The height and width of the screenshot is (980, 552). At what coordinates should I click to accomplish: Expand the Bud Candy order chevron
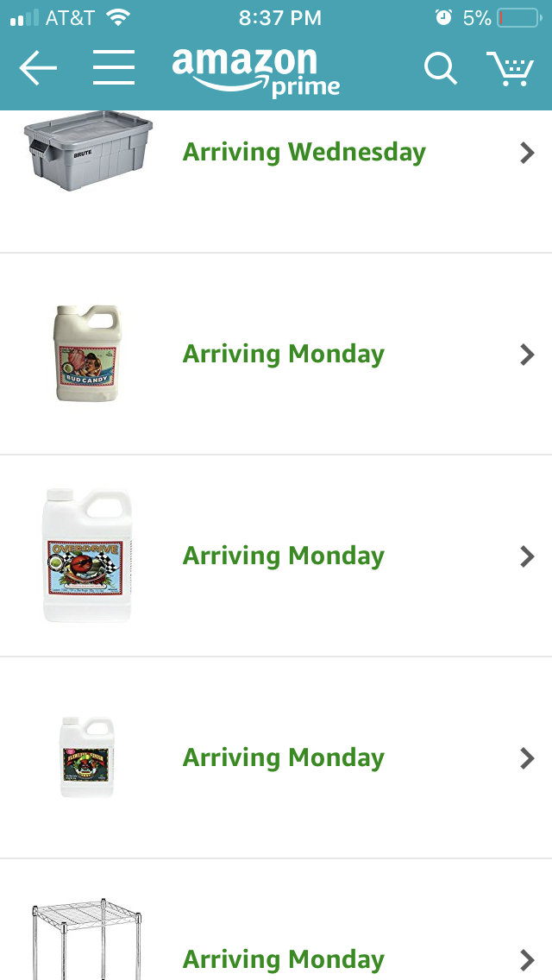click(528, 355)
